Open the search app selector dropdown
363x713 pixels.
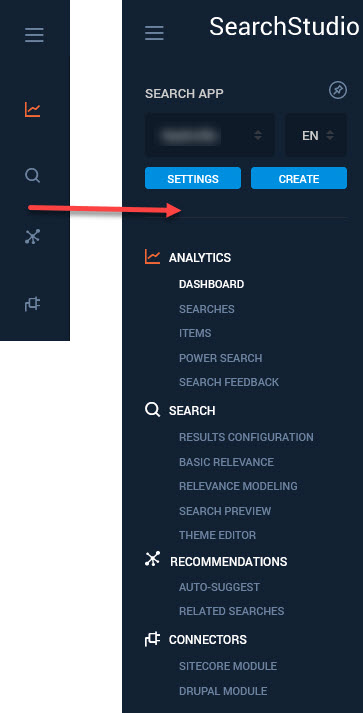point(210,135)
